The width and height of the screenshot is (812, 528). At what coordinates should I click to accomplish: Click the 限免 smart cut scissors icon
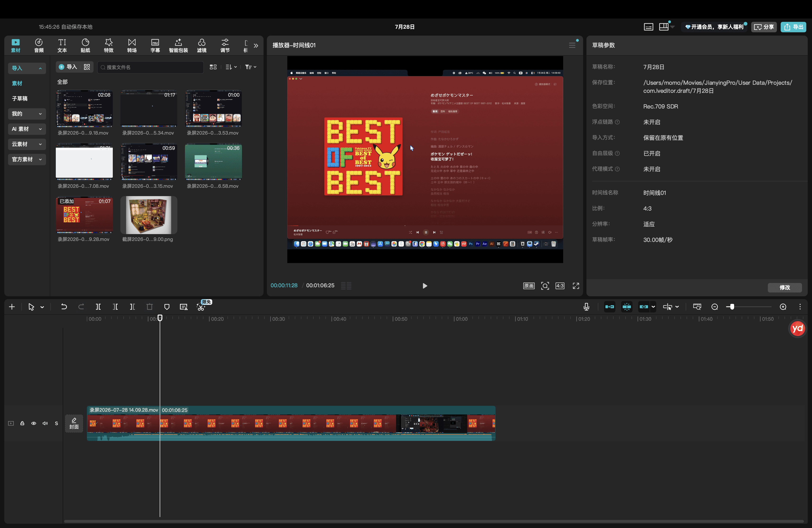tap(201, 307)
